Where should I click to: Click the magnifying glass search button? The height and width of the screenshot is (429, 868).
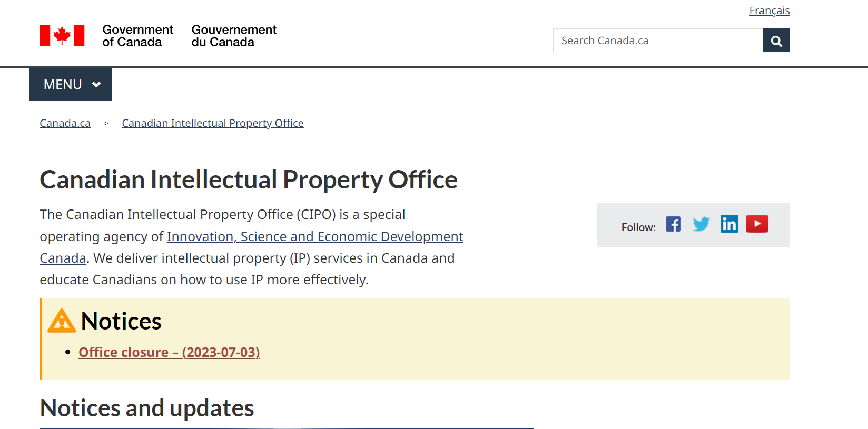pos(776,41)
